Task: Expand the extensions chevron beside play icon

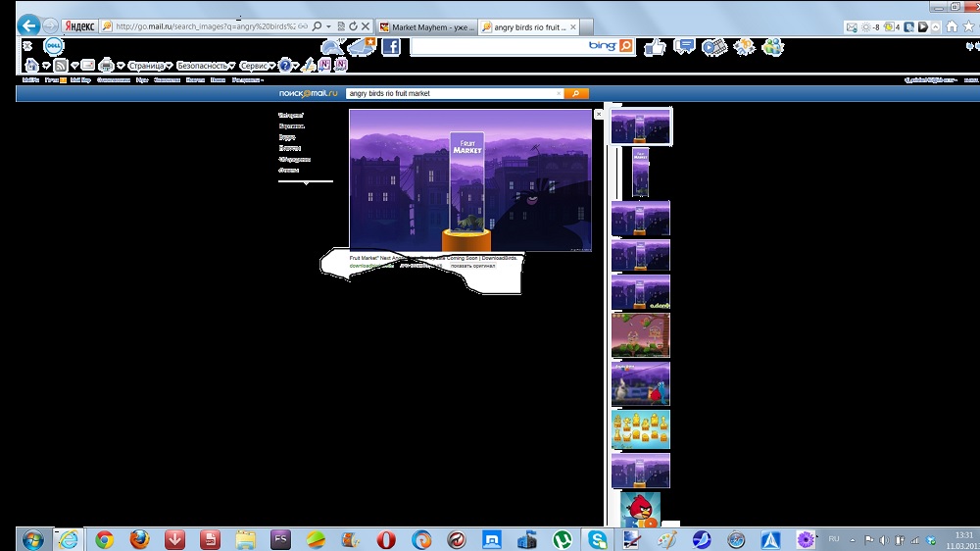Action: tap(936, 26)
